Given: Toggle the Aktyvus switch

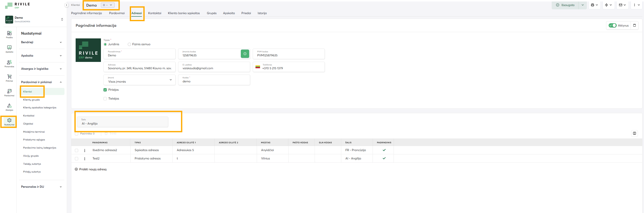Looking at the screenshot, I should (x=612, y=26).
